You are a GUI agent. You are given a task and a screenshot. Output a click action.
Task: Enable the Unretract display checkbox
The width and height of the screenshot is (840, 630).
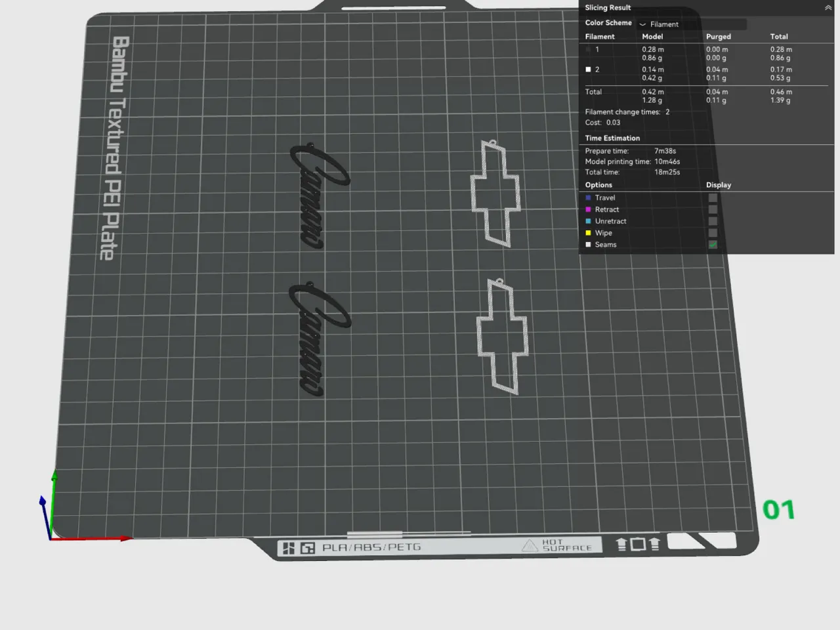(x=713, y=221)
